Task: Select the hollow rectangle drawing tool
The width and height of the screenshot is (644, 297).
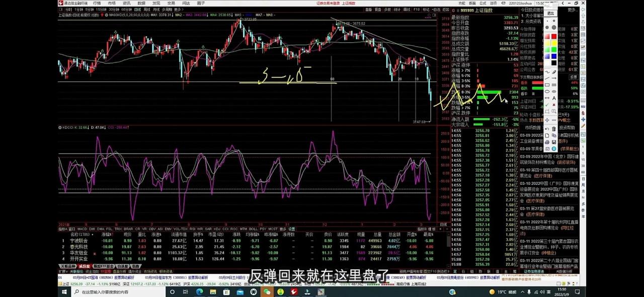Action: (x=547, y=85)
